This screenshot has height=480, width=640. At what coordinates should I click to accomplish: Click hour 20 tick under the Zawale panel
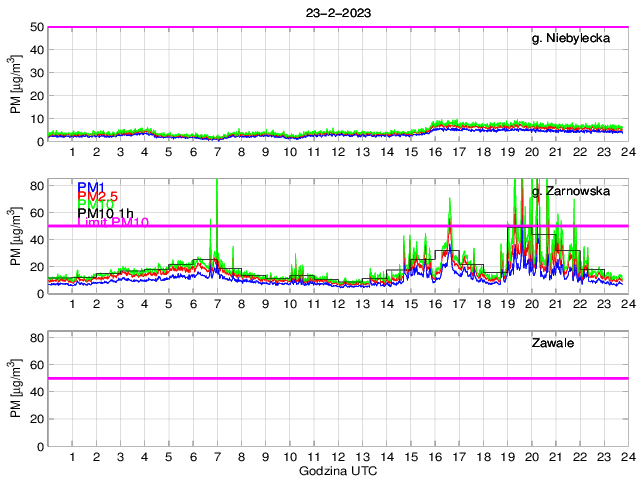pyautogui.click(x=531, y=457)
